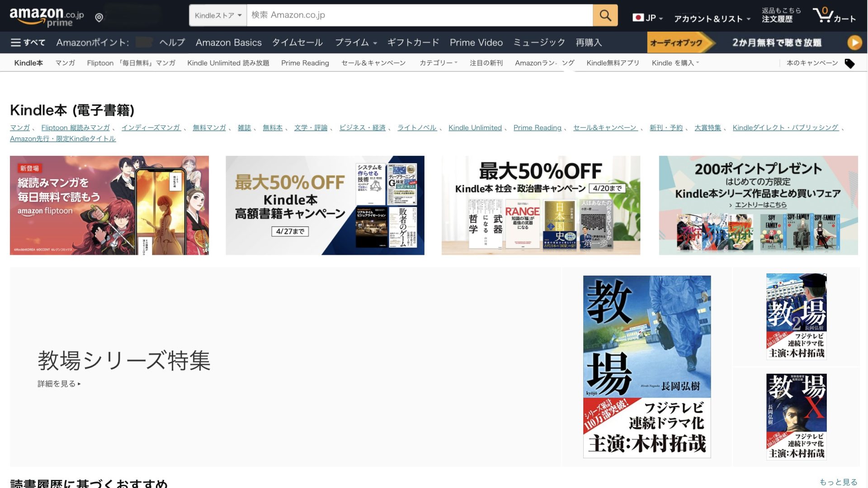
Task: Open the すべて hamburger menu
Action: click(x=28, y=42)
